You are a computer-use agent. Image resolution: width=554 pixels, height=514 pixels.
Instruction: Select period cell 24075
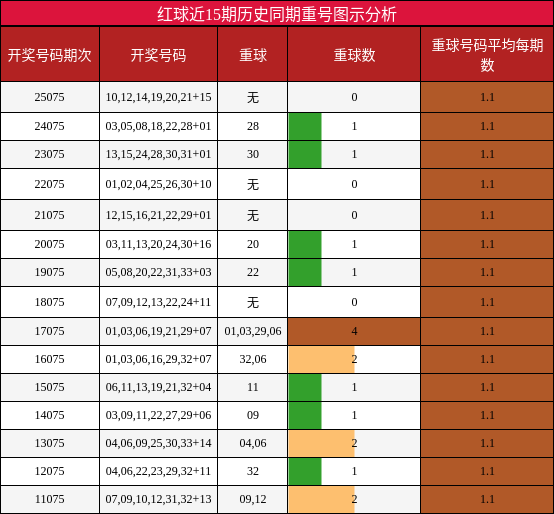tap(49, 126)
